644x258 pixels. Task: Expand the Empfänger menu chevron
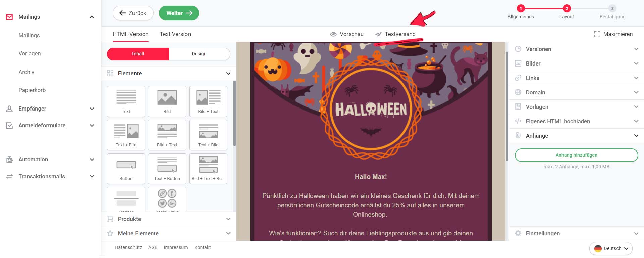92,109
